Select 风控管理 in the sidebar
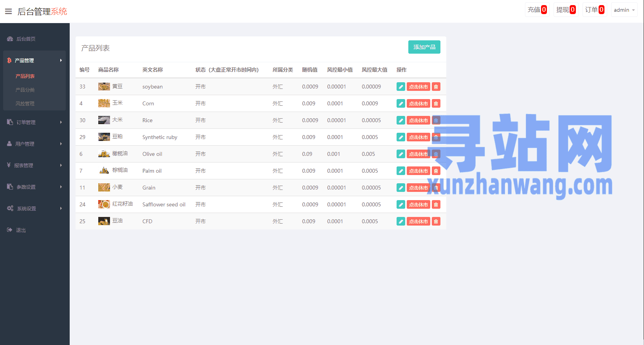644x345 pixels. point(25,104)
